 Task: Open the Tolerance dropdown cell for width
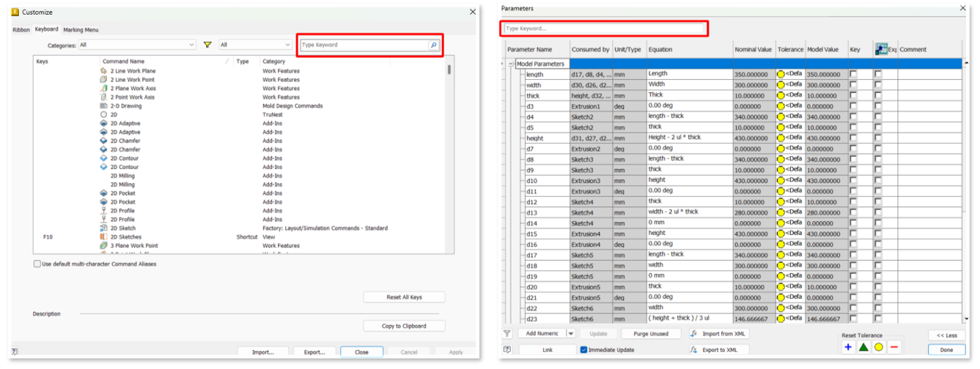(790, 85)
